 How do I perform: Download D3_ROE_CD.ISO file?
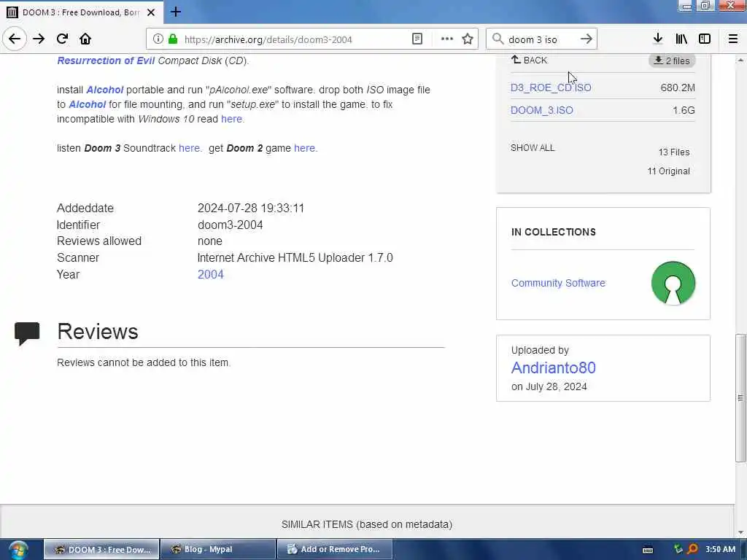(x=551, y=87)
